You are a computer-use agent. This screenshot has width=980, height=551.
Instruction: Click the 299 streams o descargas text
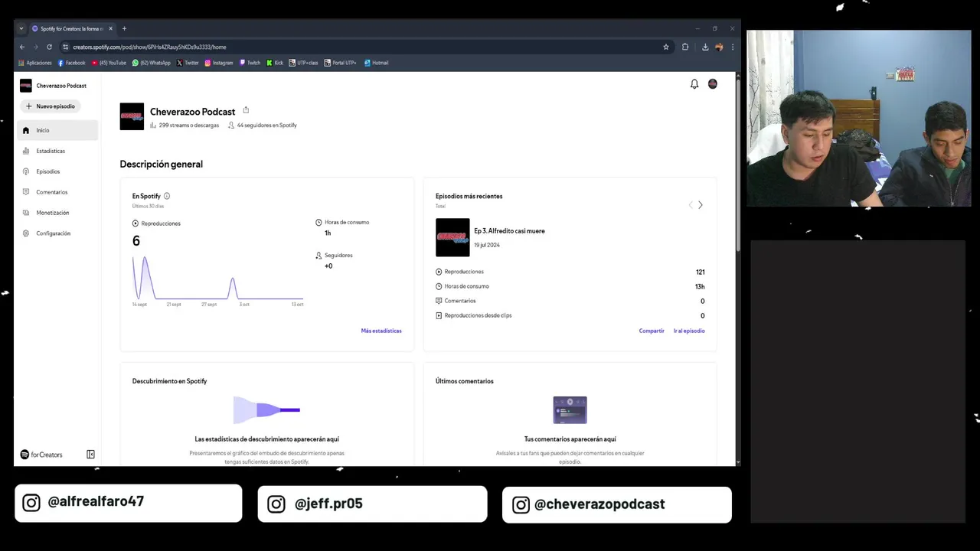(x=188, y=125)
